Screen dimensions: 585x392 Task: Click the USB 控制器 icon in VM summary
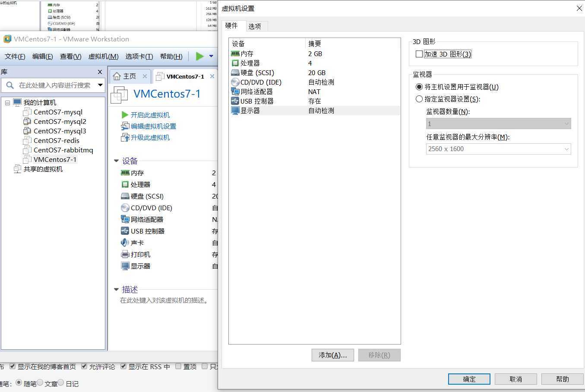click(x=125, y=231)
